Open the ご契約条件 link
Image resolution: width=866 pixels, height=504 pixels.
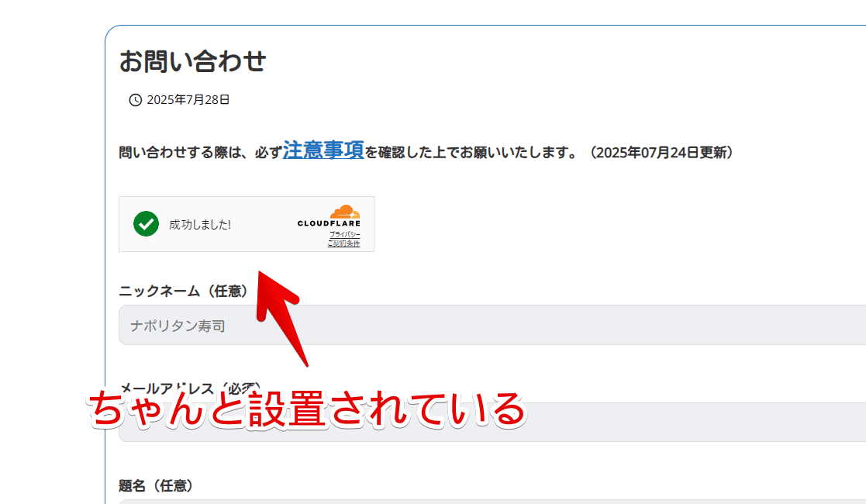click(x=344, y=244)
